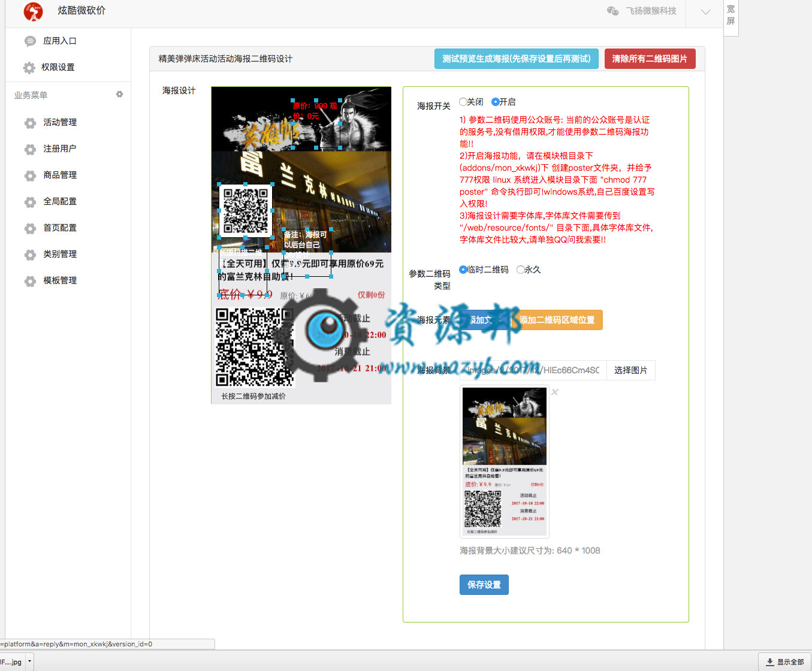Select 永久 QR code radio option
This screenshot has height=671, width=812.
tap(520, 270)
